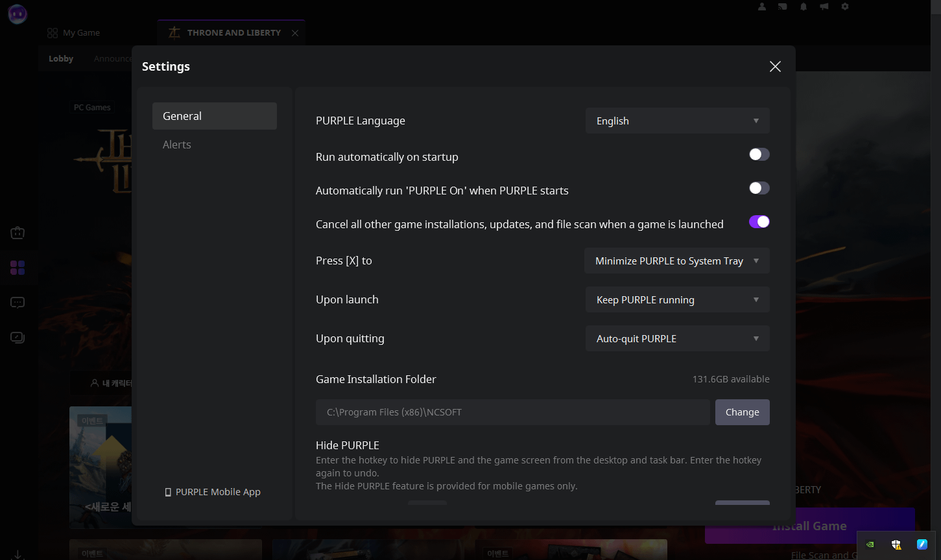Click Change for game installation folder
Screen dimensions: 941x560
743,412
